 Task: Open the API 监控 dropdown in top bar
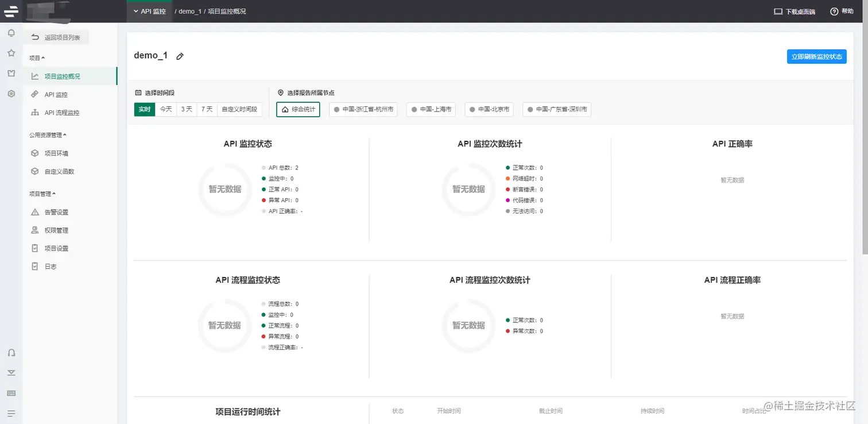[149, 11]
